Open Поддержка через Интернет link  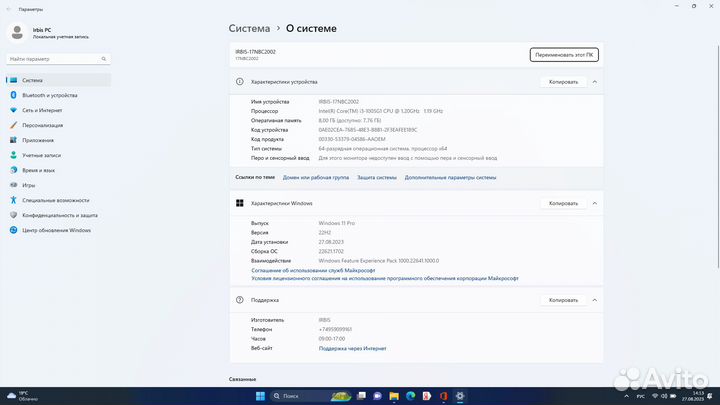tap(353, 349)
